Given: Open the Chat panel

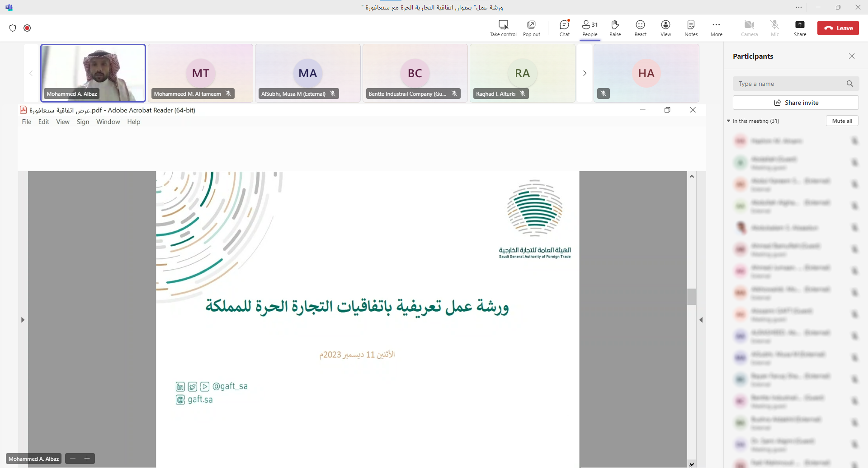Looking at the screenshot, I should (x=564, y=28).
